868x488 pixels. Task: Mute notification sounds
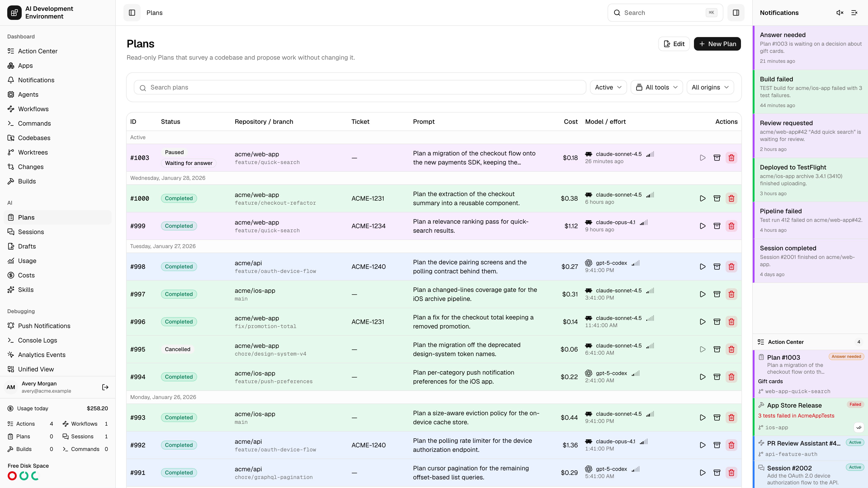[x=840, y=13]
